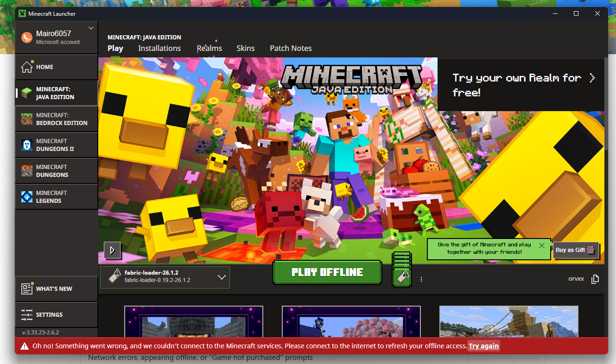This screenshot has width=616, height=364.
Task: Minimize the Minecraft Launcher window
Action: pyautogui.click(x=555, y=13)
